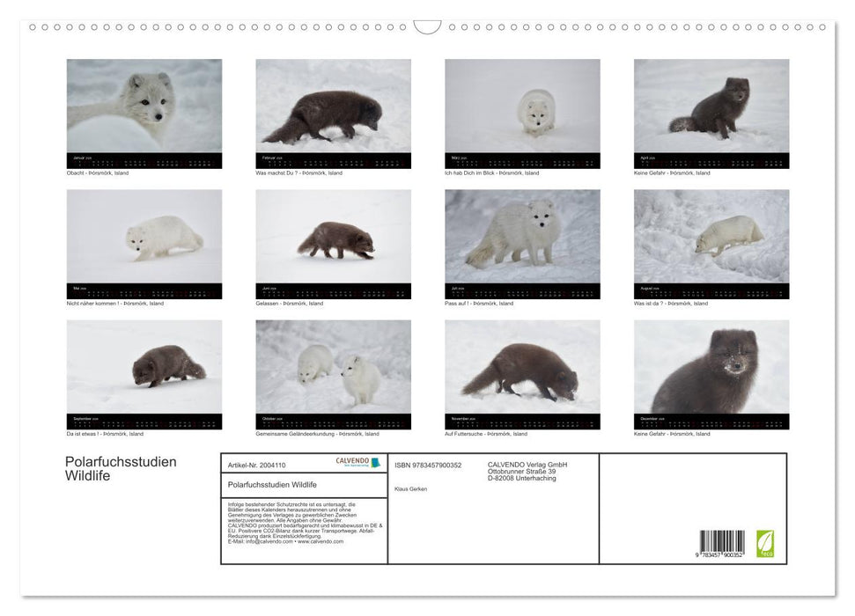Select the March fox looking back image
Viewport: 855px width, 616px height.
[x=521, y=106]
